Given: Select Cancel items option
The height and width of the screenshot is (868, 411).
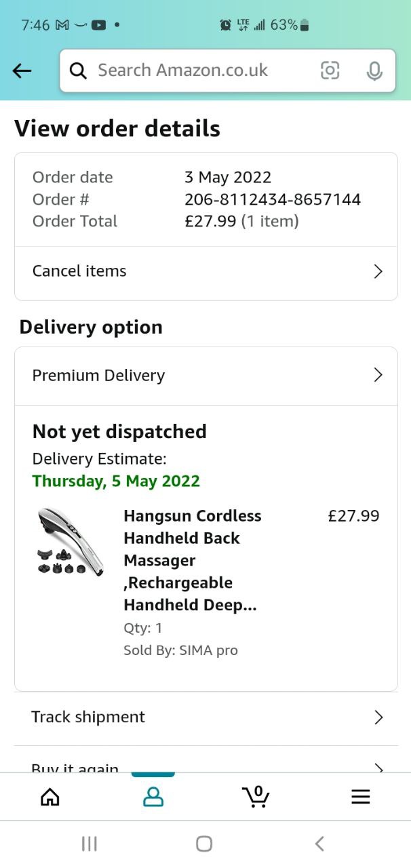Looking at the screenshot, I should pos(79,271).
